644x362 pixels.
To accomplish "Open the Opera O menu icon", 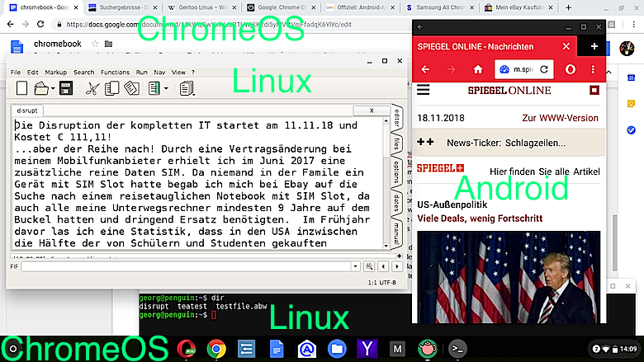I will [571, 69].
